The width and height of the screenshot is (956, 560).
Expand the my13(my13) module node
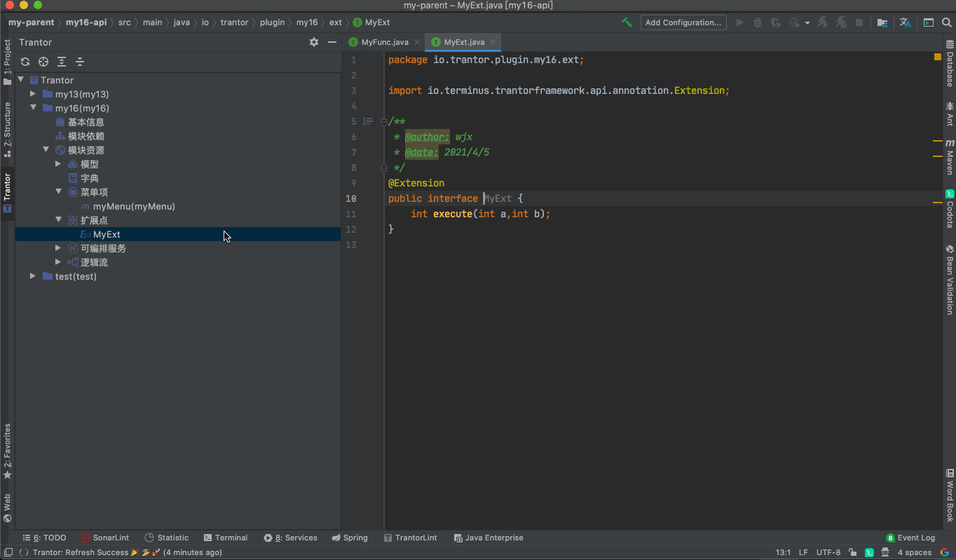(x=32, y=94)
